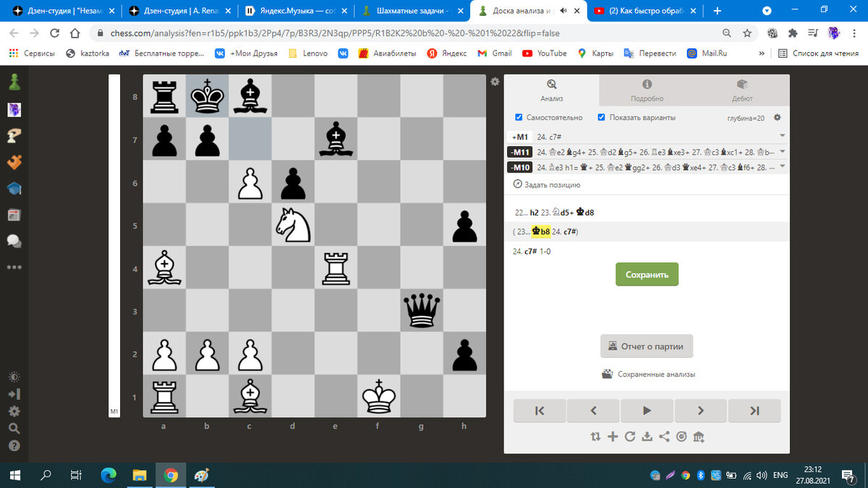Show more bookmarks with double-chevron

[762, 53]
